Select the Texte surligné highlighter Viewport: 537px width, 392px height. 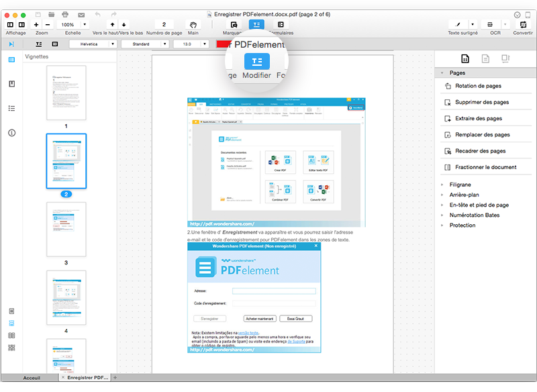coord(458,25)
